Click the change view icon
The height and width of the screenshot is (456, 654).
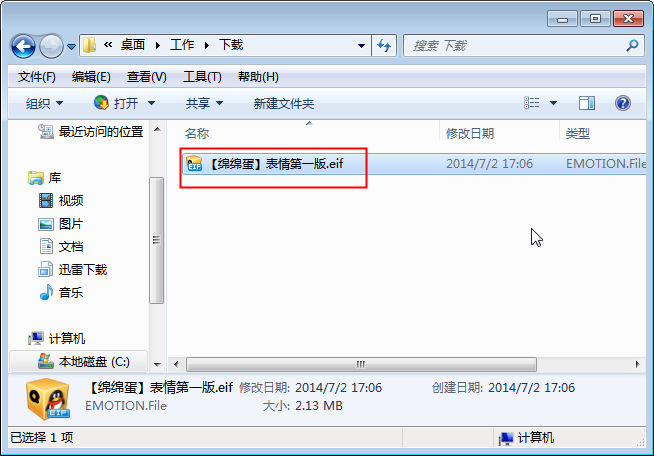[531, 103]
